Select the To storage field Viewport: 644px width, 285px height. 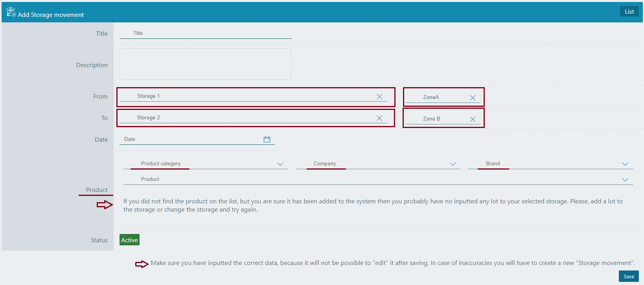pyautogui.click(x=244, y=118)
